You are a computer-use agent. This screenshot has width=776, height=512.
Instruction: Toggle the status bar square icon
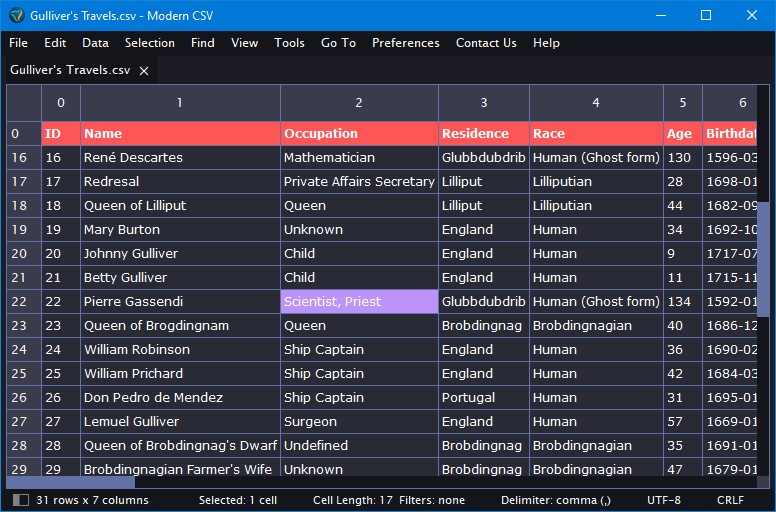coord(20,500)
